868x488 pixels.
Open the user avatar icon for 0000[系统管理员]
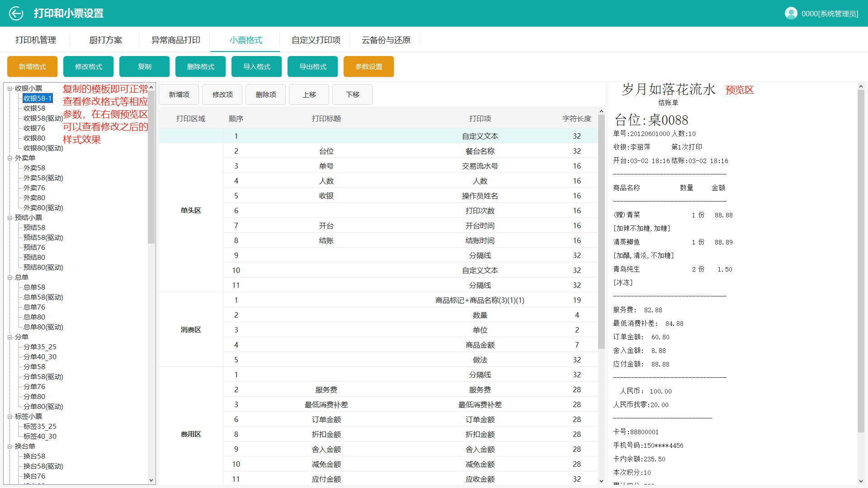791,14
